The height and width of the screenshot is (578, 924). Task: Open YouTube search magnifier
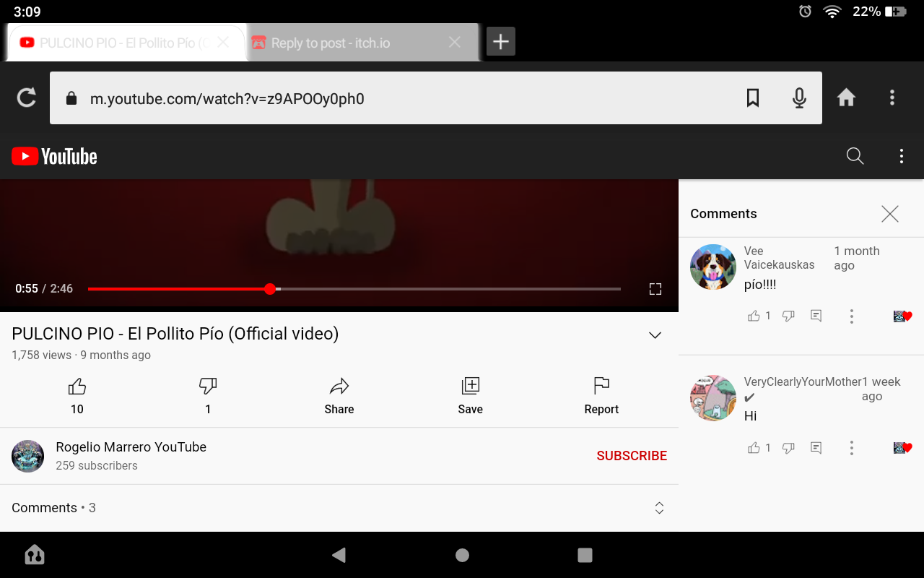[855, 156]
